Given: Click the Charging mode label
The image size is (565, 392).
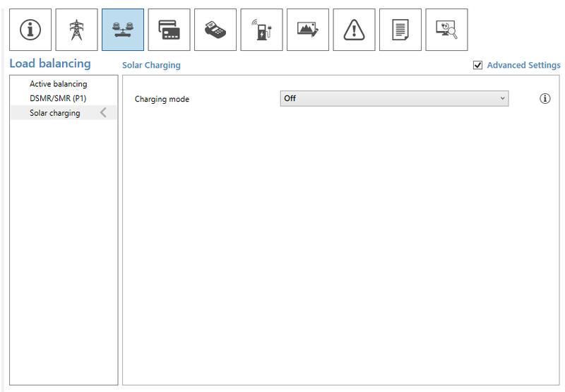Looking at the screenshot, I should tap(162, 99).
